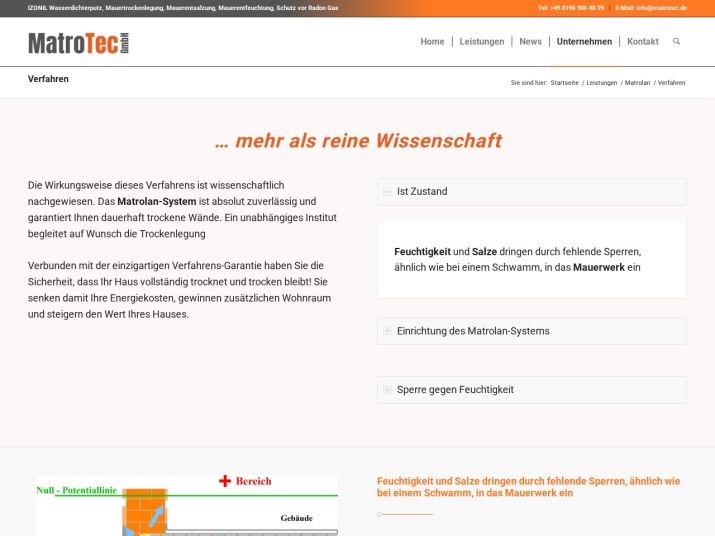
Task: Open the Unternehmen menu
Action: pyautogui.click(x=584, y=42)
